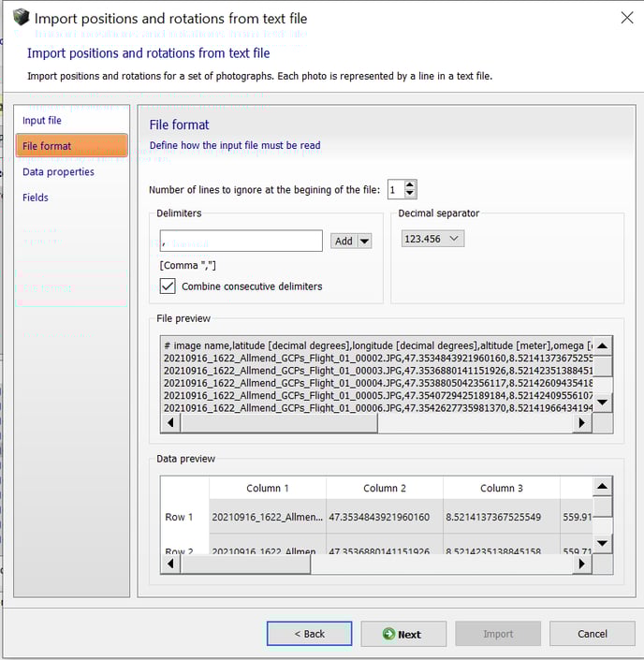Click the [Comma ","] delimiter entry

(x=188, y=266)
